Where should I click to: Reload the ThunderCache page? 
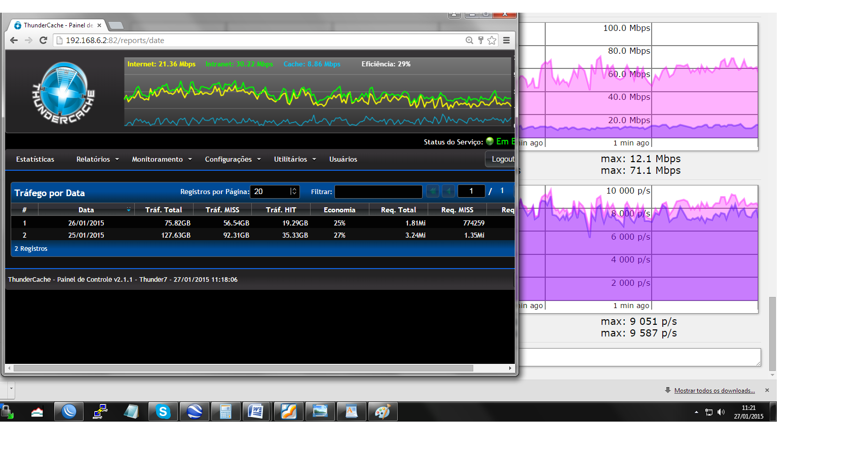[x=43, y=41]
